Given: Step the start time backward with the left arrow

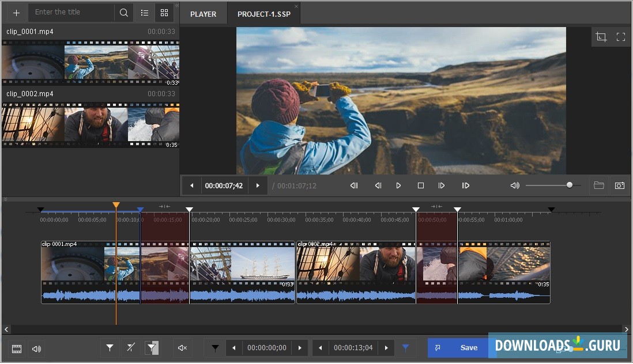Looking at the screenshot, I should (233, 348).
